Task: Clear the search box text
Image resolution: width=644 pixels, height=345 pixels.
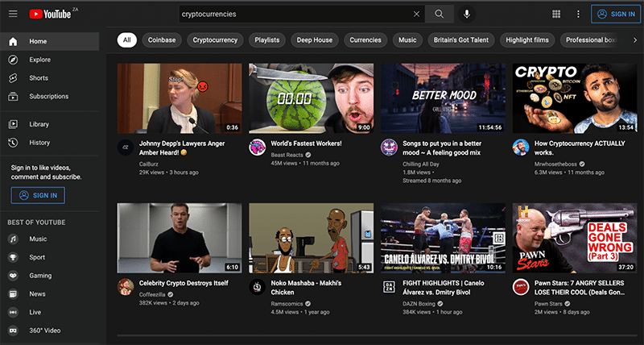Action: (x=416, y=14)
